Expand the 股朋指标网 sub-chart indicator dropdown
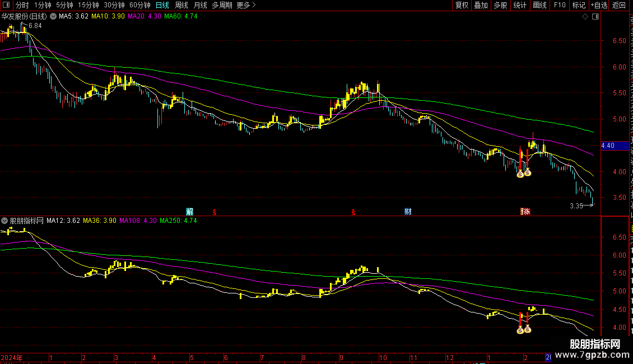This screenshot has width=633, height=364. pos(4,221)
